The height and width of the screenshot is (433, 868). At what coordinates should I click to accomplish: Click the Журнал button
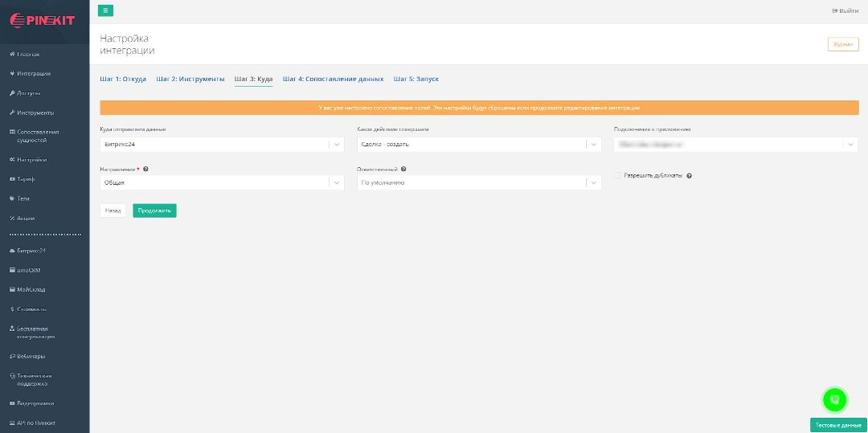point(842,44)
